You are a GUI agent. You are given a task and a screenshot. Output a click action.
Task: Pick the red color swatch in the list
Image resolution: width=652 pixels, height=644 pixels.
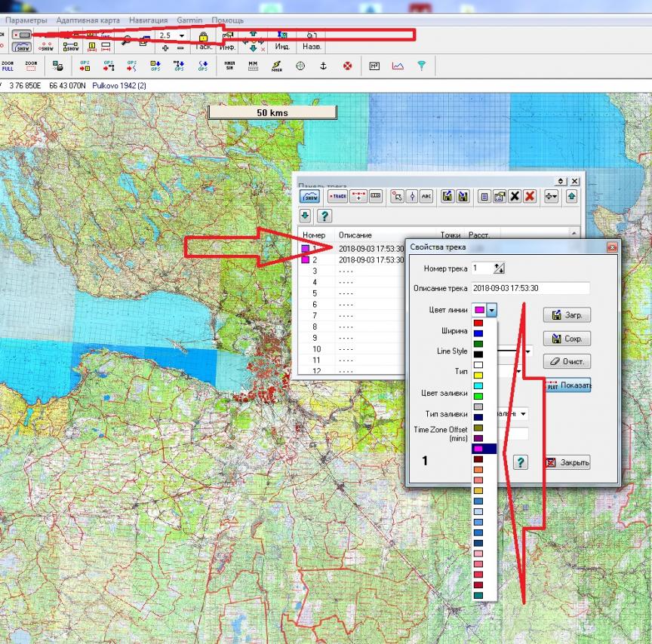pos(478,323)
